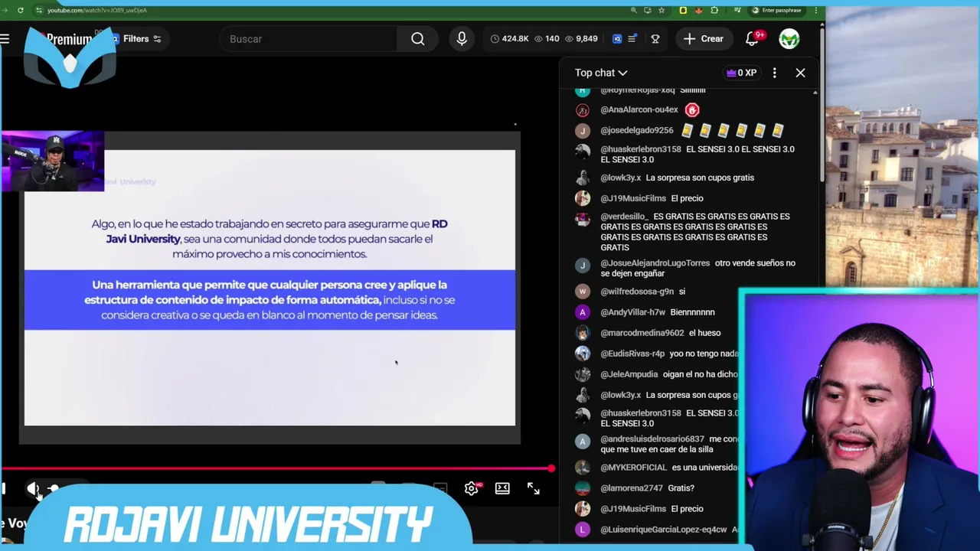Open the blue IQ extension icon
980x551 pixels.
click(617, 39)
